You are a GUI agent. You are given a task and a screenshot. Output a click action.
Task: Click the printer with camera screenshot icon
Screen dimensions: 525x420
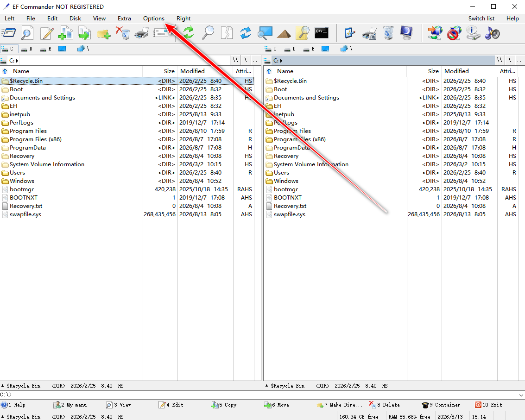[369, 33]
